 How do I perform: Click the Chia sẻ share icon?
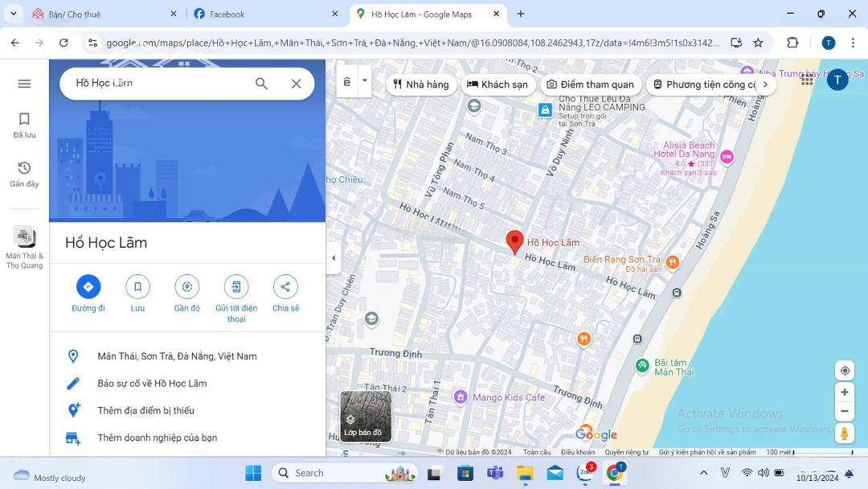pyautogui.click(x=285, y=287)
